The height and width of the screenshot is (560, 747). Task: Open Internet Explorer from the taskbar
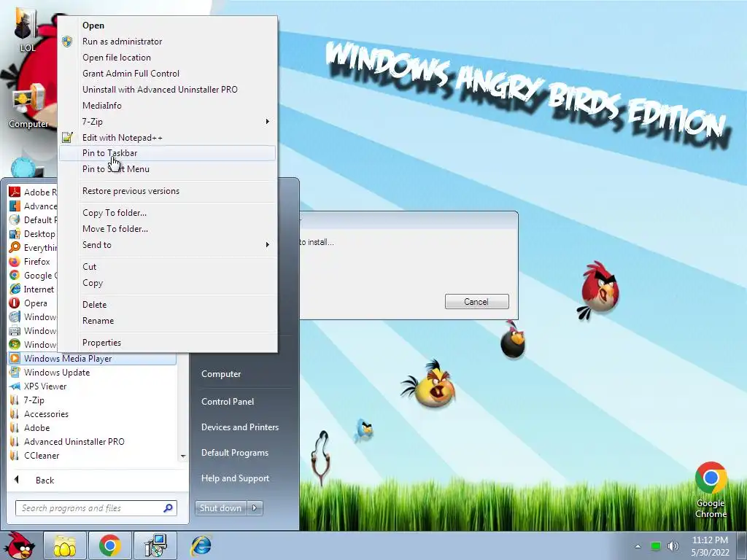point(201,545)
